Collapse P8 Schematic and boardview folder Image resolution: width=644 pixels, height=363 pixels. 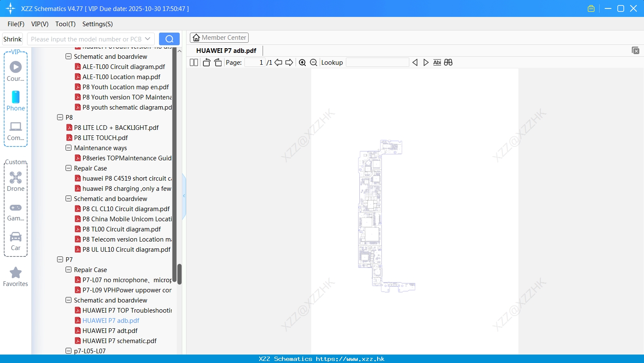coord(69,198)
